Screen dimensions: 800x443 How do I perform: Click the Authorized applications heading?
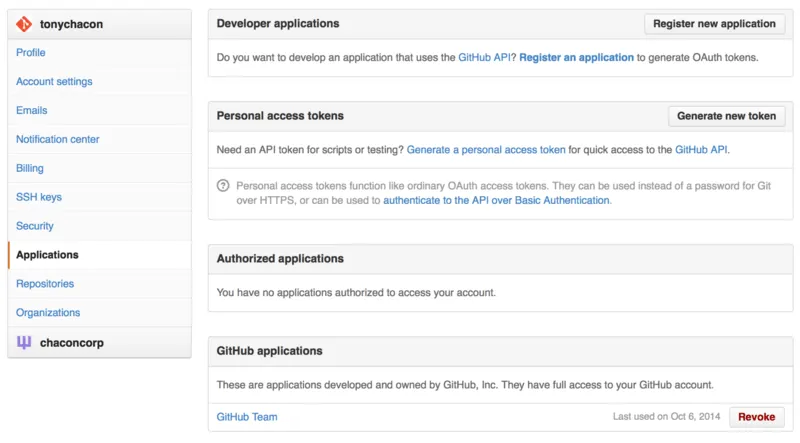[280, 259]
